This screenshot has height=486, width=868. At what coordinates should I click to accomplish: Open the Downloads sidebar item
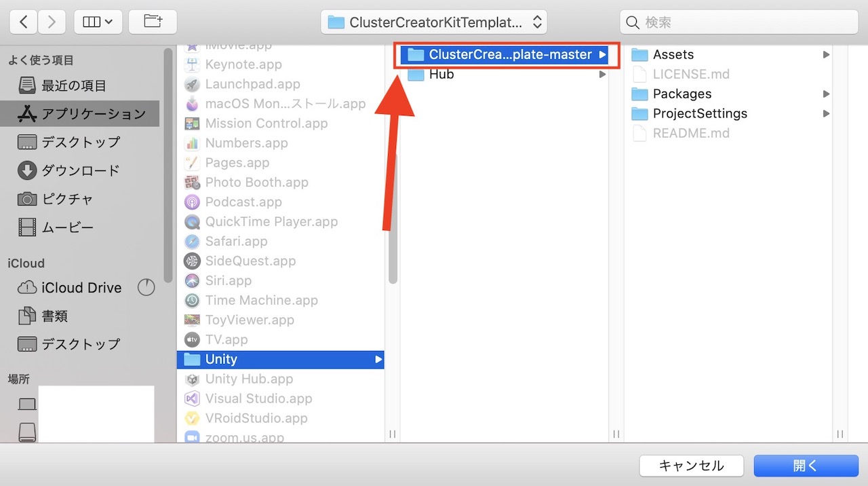pyautogui.click(x=80, y=170)
